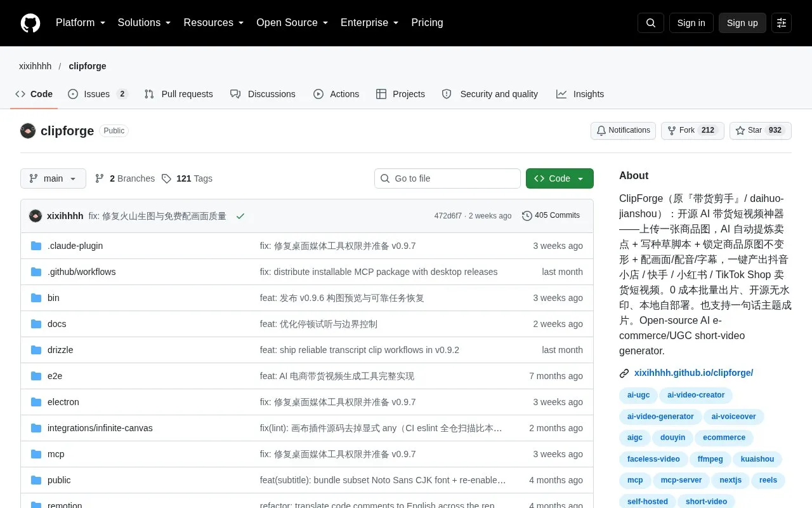812x508 pixels.
Task: Switch to the Pull requests tab
Action: (178, 94)
